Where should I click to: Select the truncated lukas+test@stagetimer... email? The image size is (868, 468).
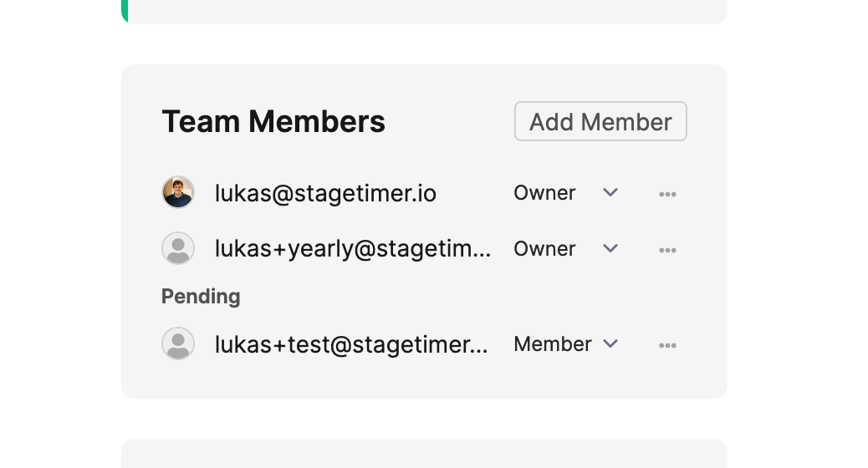(x=351, y=344)
